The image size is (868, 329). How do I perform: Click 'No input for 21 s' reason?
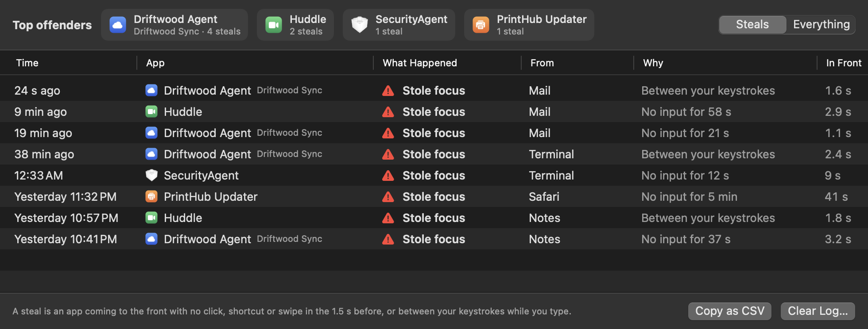(x=685, y=133)
